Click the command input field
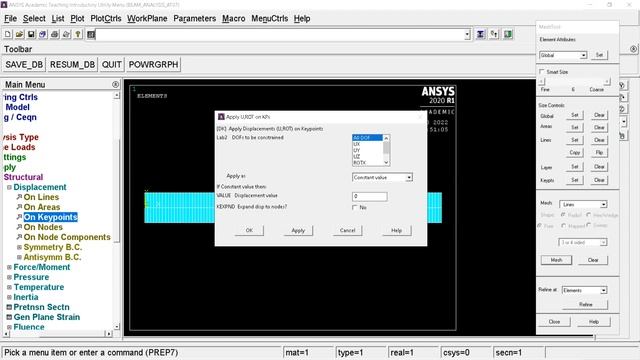This screenshot has width=640, height=360. (280, 35)
